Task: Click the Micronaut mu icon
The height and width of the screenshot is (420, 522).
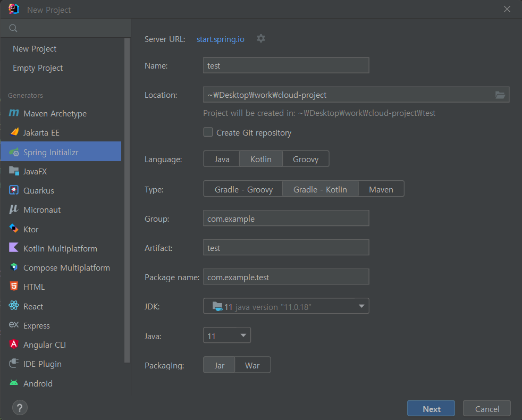Action: [x=14, y=209]
